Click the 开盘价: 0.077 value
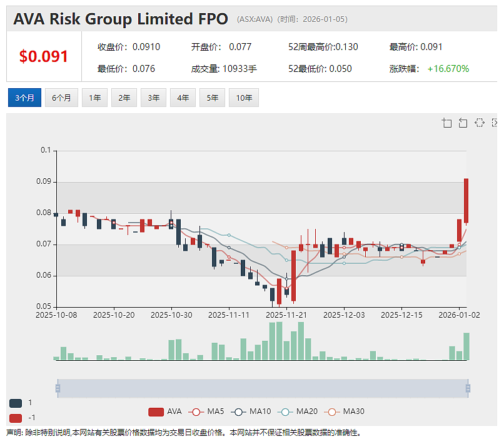Image resolution: width=504 pixels, height=444 pixels. pyautogui.click(x=221, y=47)
